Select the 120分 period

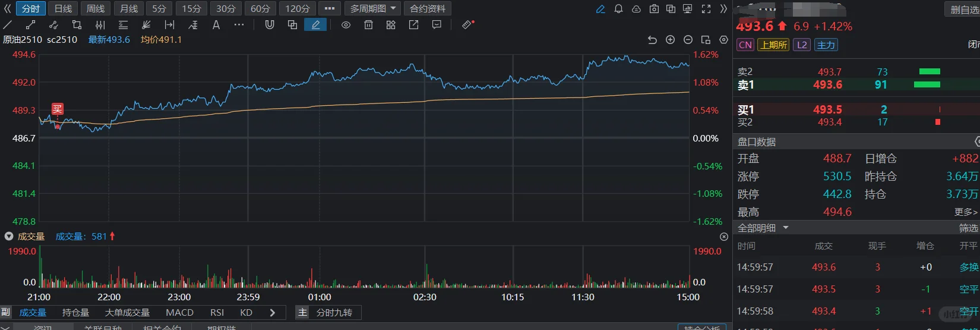pos(298,9)
